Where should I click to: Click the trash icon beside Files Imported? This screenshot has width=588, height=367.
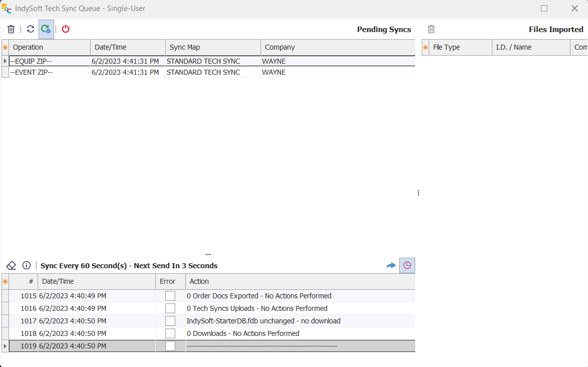point(431,29)
